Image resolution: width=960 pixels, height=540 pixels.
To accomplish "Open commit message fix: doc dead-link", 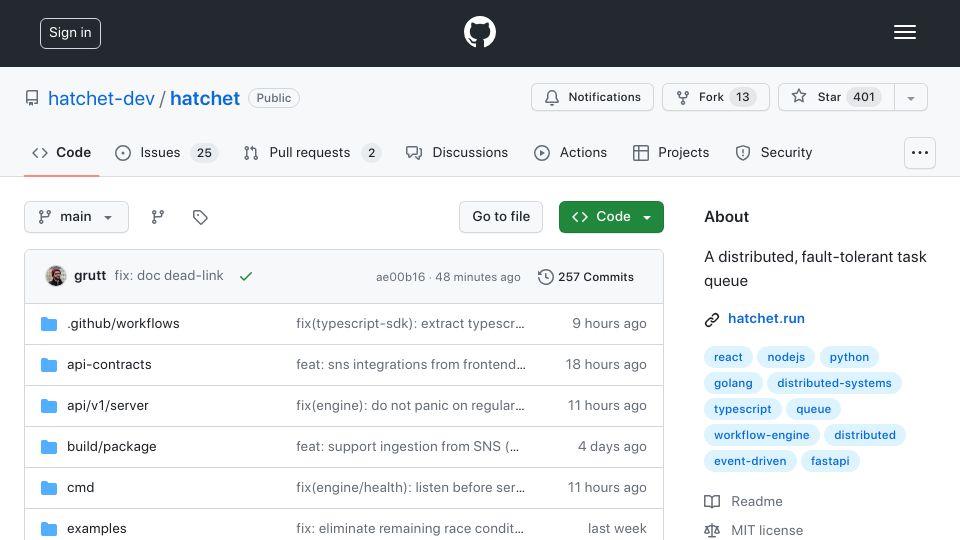I will click(x=169, y=276).
